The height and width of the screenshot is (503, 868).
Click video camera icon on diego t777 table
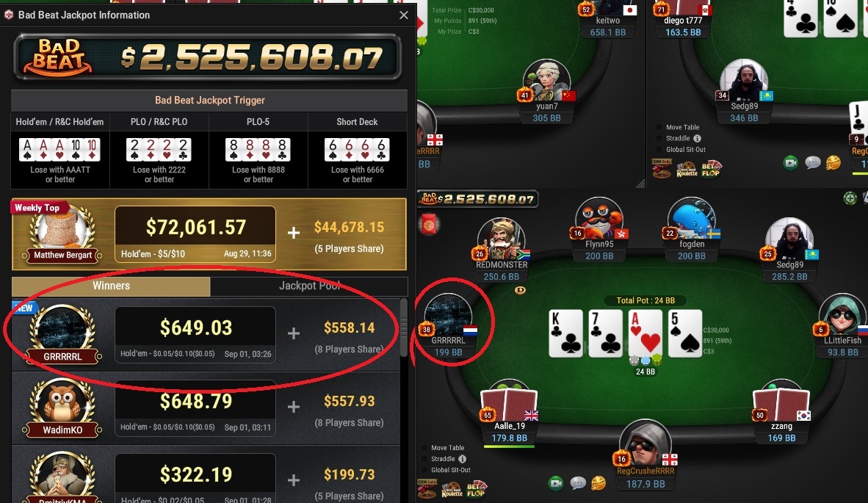(x=790, y=163)
